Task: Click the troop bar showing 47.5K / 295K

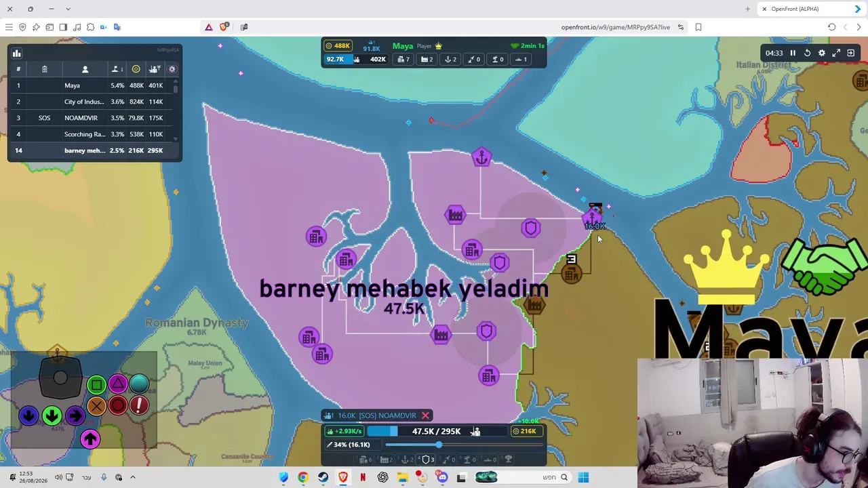Action: [x=436, y=431]
